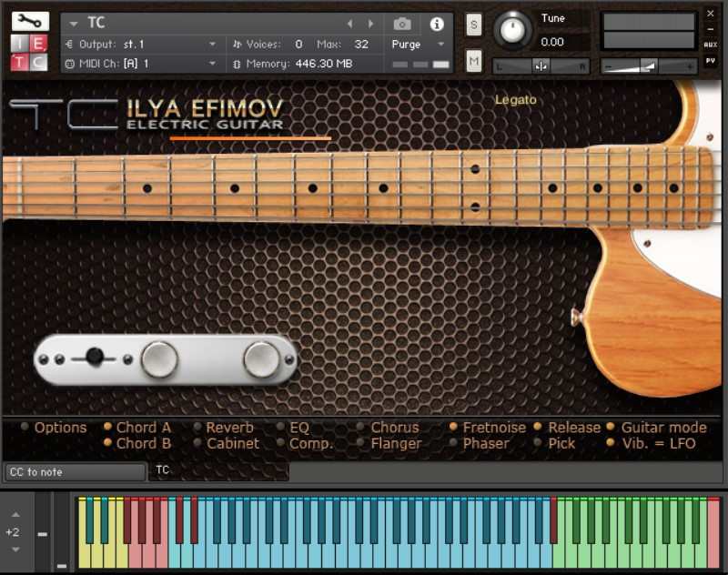Click the Voices note icon
Viewport: 728px width, 575px height.
point(237,45)
